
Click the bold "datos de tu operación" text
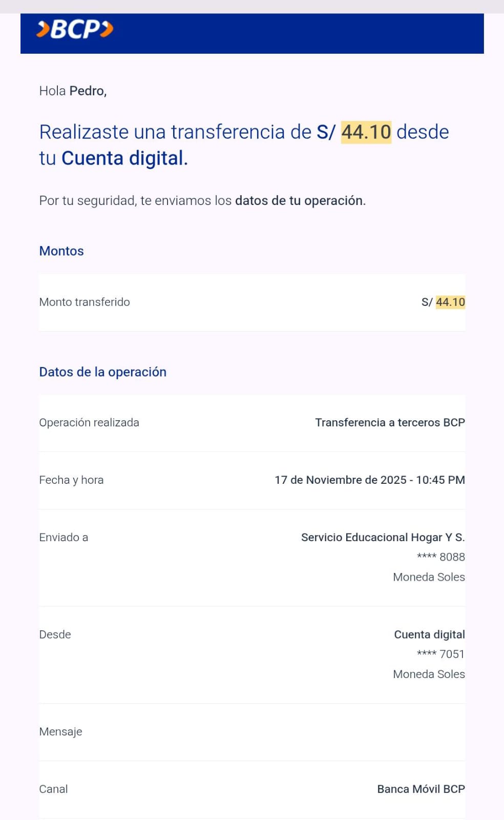(x=299, y=201)
